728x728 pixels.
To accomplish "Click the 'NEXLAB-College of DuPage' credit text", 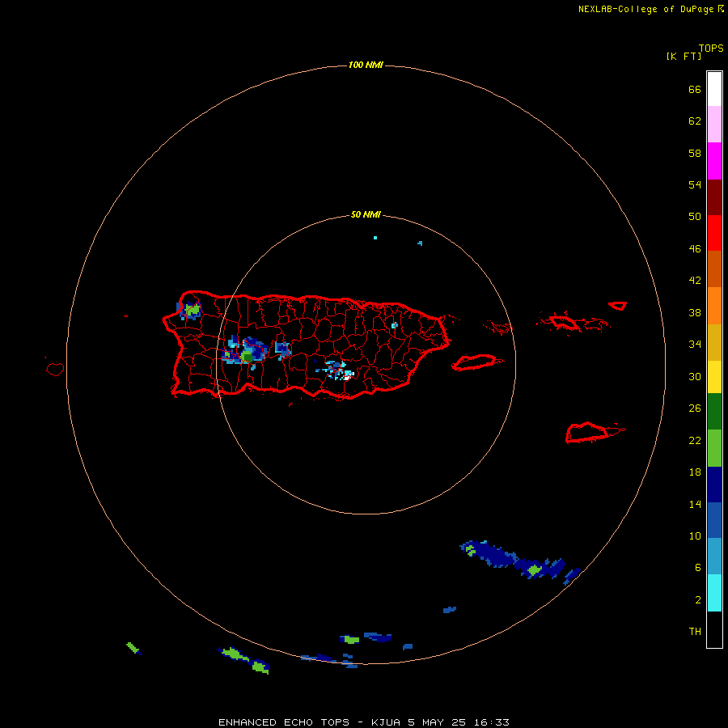I will [x=645, y=9].
